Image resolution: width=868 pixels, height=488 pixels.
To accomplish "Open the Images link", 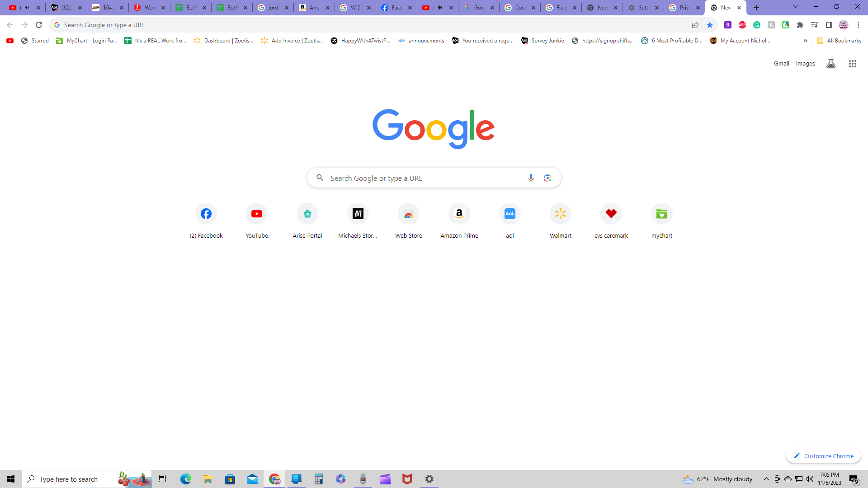I will tap(806, 64).
